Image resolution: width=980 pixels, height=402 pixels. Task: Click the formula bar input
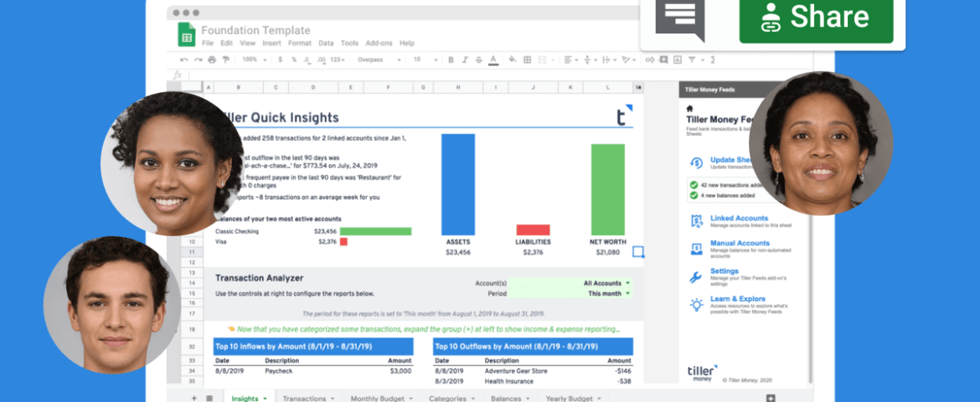click(x=500, y=75)
